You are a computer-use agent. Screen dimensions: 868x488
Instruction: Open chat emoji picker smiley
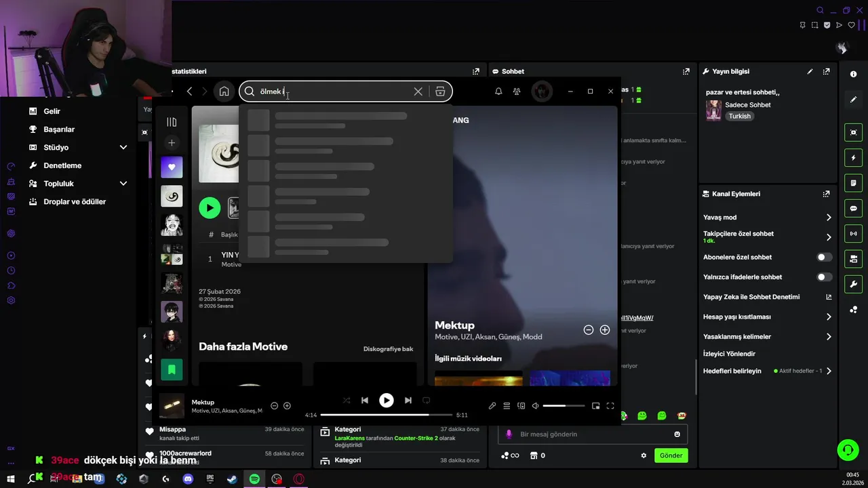[x=677, y=434]
